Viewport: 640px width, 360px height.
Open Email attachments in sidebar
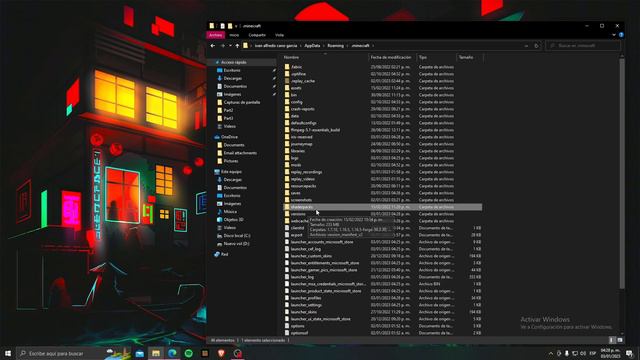(x=240, y=153)
